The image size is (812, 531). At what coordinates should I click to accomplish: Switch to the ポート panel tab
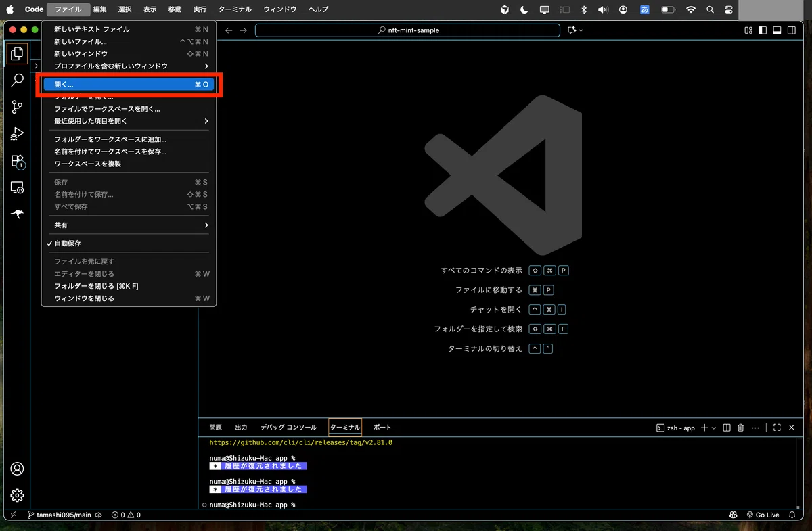coord(382,428)
